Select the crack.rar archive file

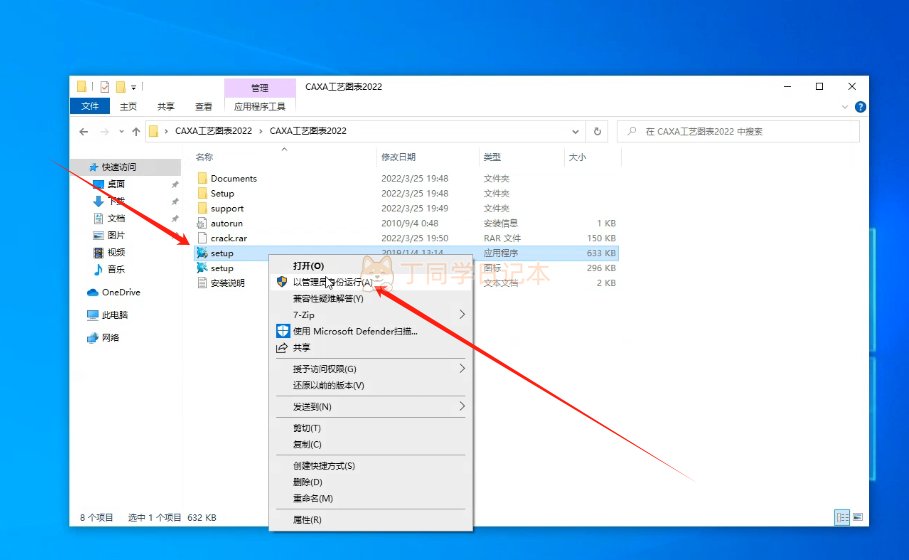227,238
